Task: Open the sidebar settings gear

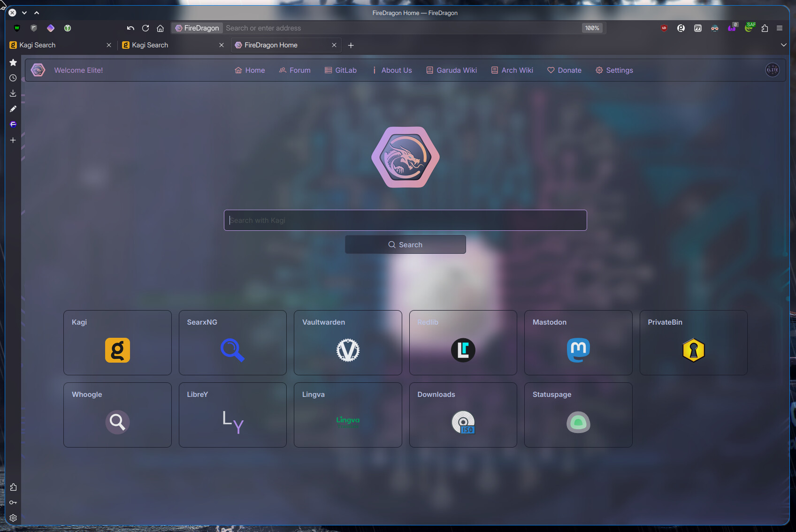Action: (x=13, y=518)
